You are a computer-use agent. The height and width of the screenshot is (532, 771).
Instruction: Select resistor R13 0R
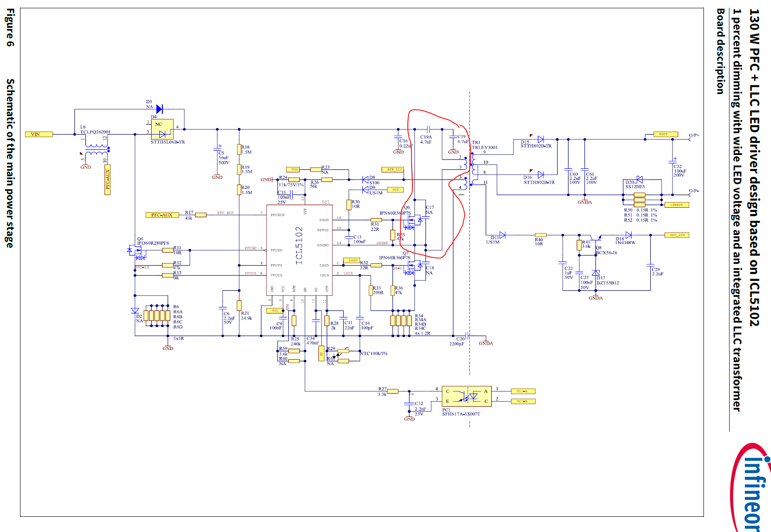(x=168, y=275)
